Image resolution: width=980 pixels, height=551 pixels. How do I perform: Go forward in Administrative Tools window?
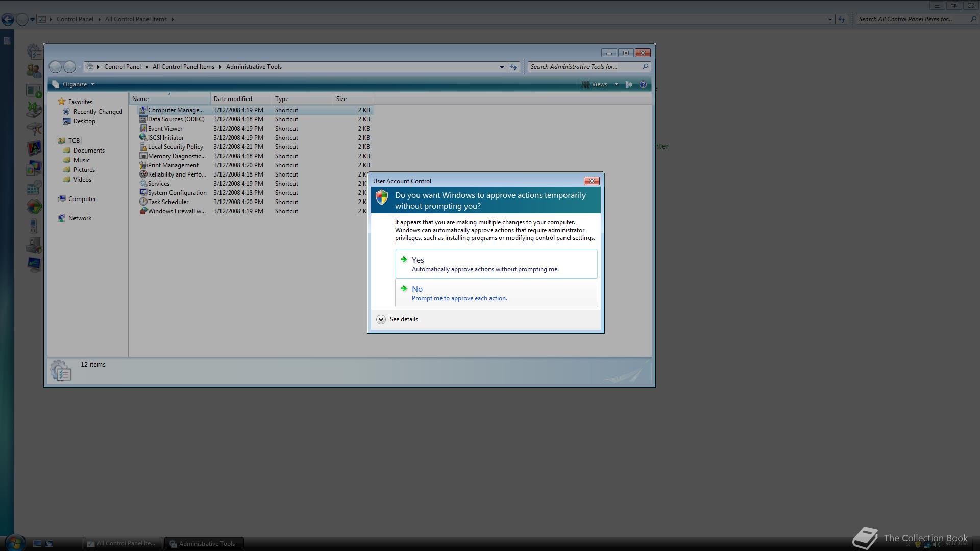pos(69,67)
